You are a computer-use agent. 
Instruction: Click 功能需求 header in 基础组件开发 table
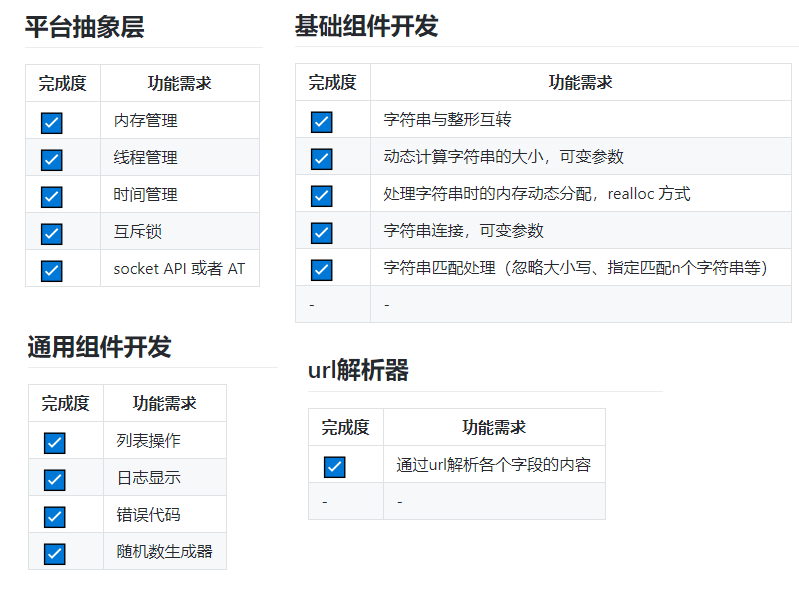[x=580, y=83]
